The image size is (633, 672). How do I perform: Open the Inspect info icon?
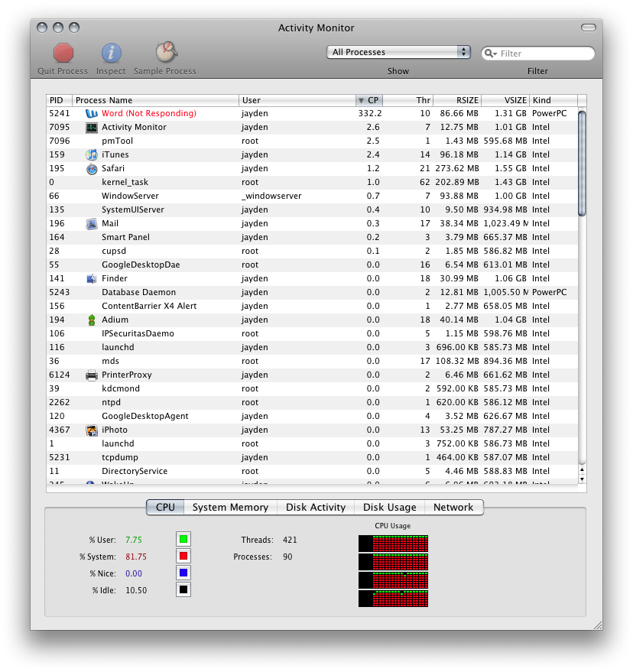111,54
